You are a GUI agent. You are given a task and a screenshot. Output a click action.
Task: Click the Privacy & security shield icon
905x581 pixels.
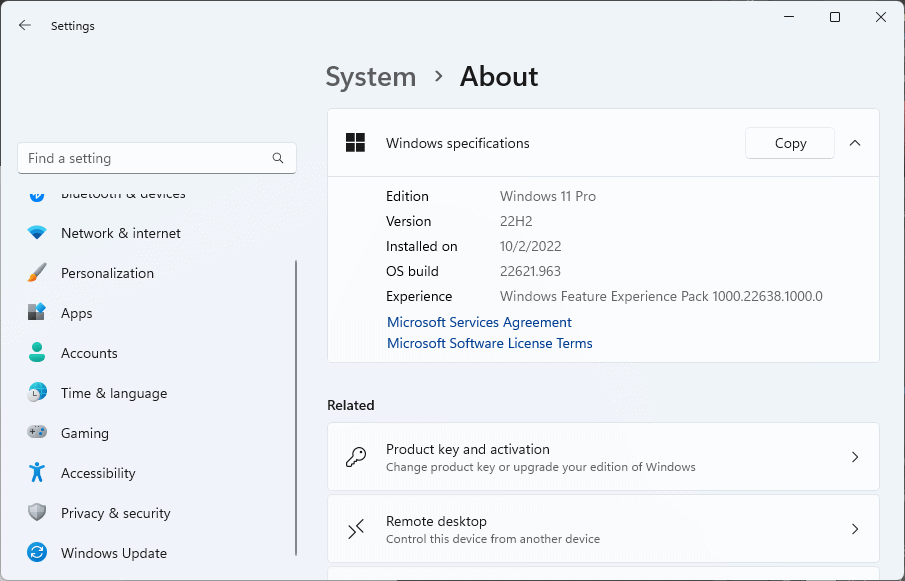[x=37, y=513]
